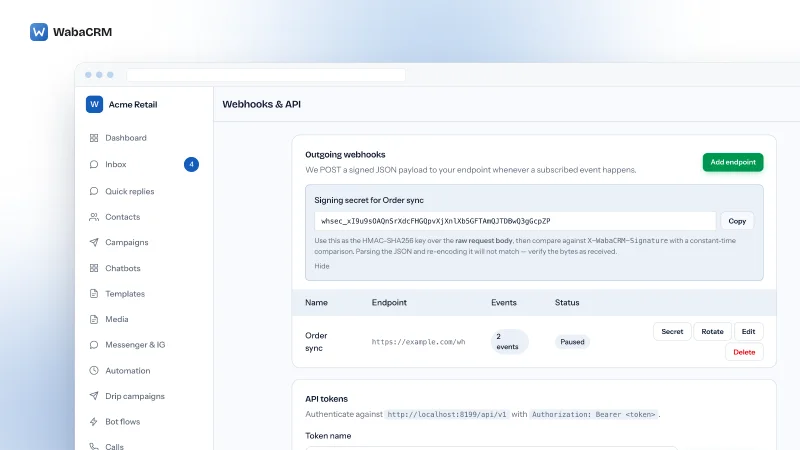The image size is (800, 450).
Task: Click the Add endpoint button
Action: click(x=733, y=162)
